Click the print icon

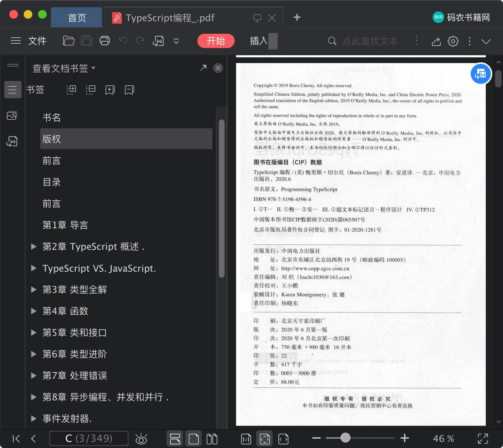(105, 41)
